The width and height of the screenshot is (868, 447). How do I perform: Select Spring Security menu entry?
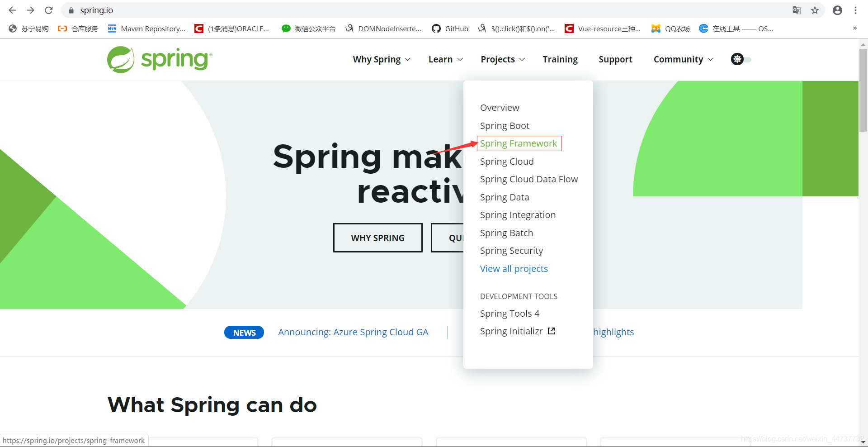click(x=511, y=251)
